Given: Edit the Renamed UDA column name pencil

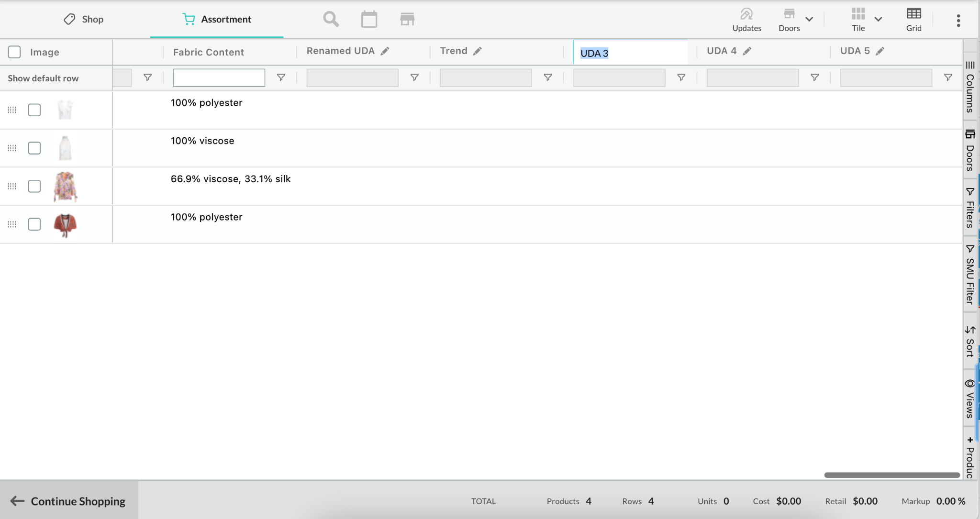Looking at the screenshot, I should click(x=385, y=51).
